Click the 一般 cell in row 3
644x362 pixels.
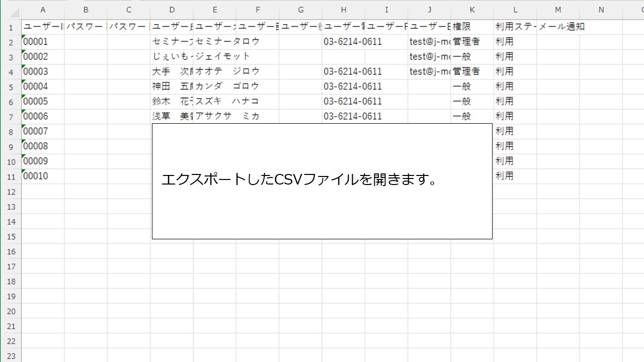click(x=472, y=57)
